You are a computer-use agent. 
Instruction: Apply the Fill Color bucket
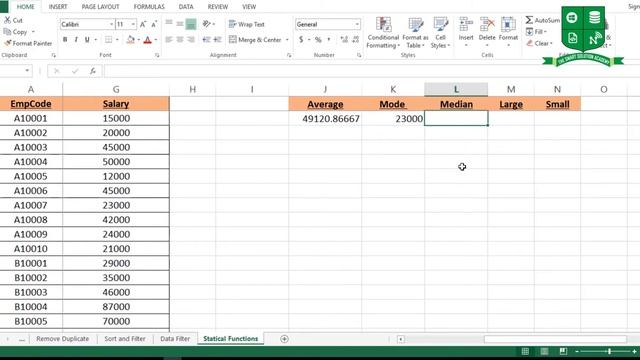click(x=131, y=40)
